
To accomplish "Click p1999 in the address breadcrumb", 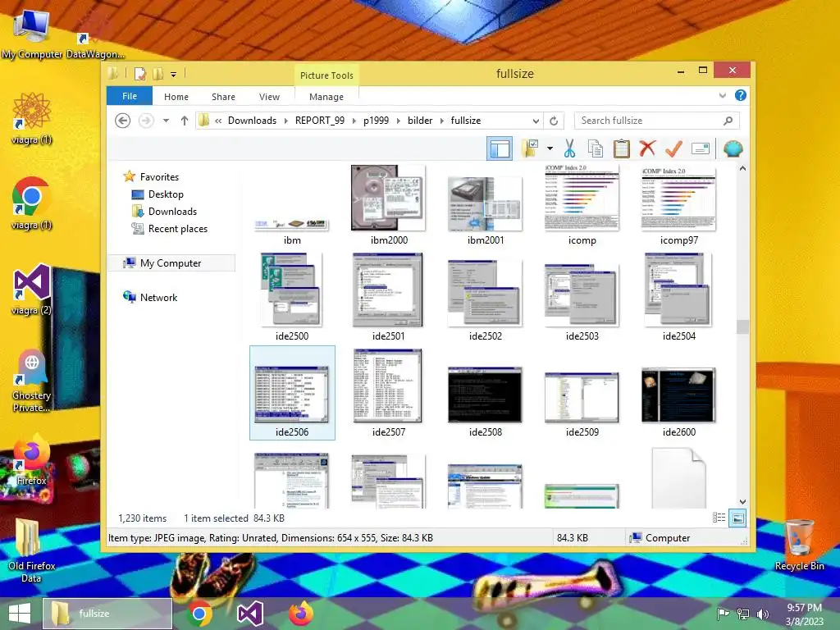I will pos(376,121).
